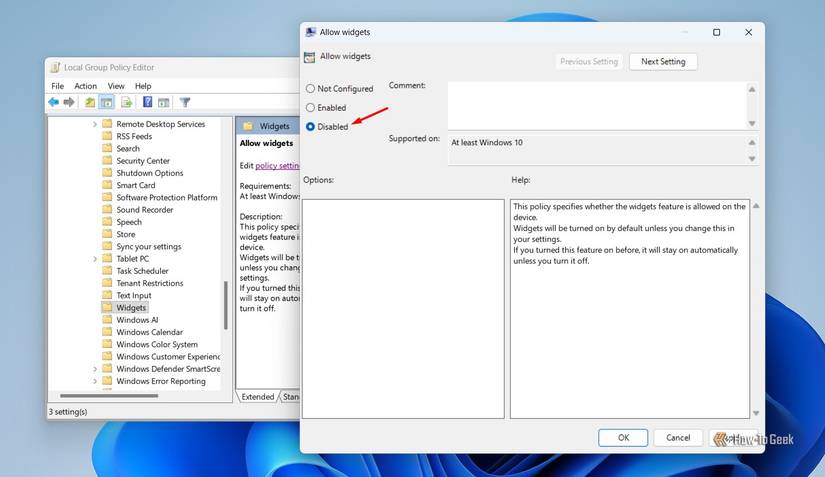Viewport: 825px width, 477px height.
Task: Click the Cancel button
Action: [x=678, y=438]
